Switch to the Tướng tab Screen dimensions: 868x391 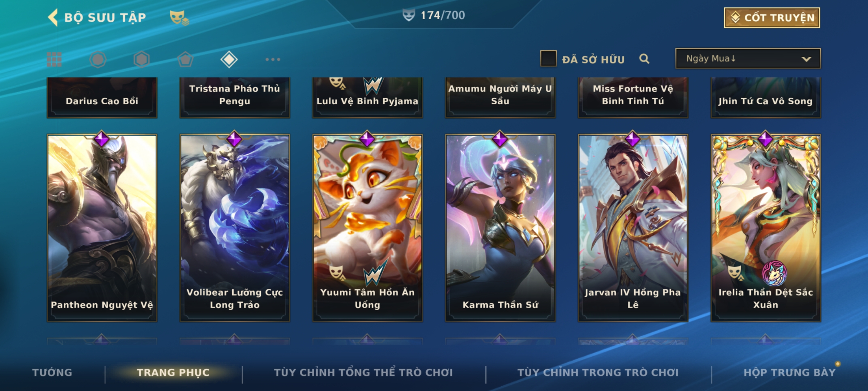52,372
